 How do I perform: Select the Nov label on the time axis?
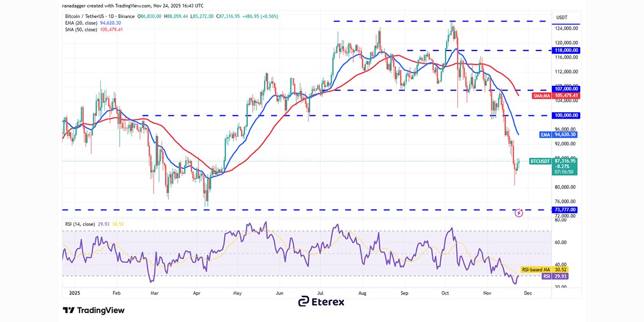487,294
